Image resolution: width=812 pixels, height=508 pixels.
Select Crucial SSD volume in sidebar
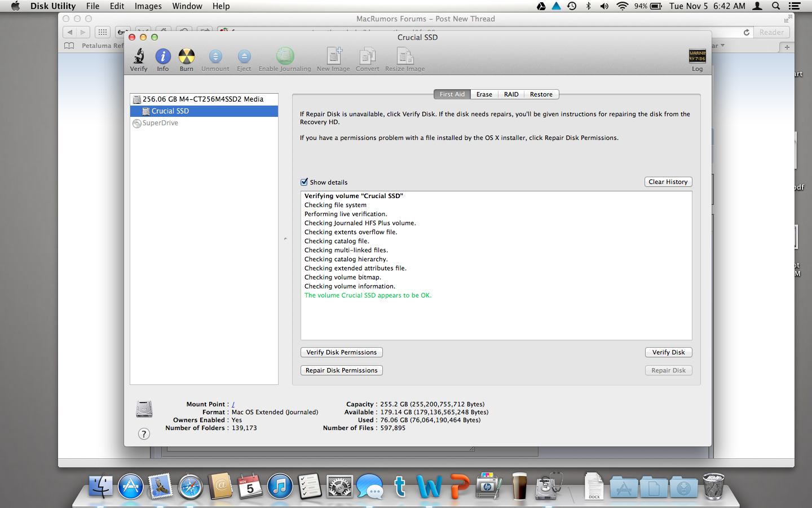(204, 111)
